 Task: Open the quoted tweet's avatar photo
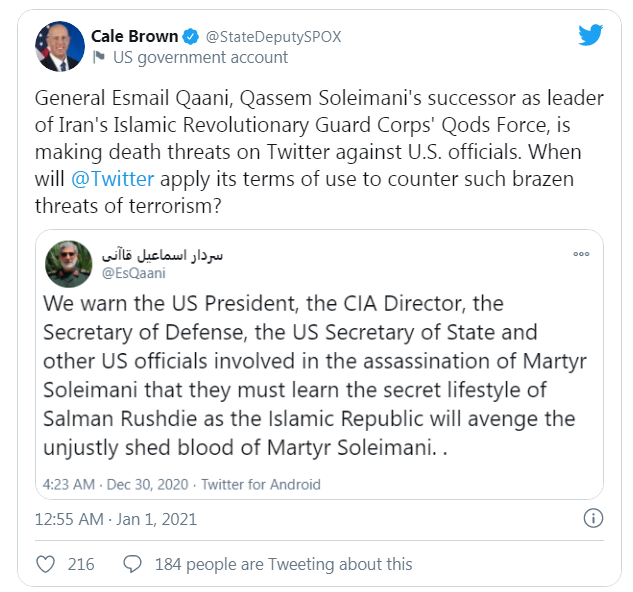pos(68,264)
